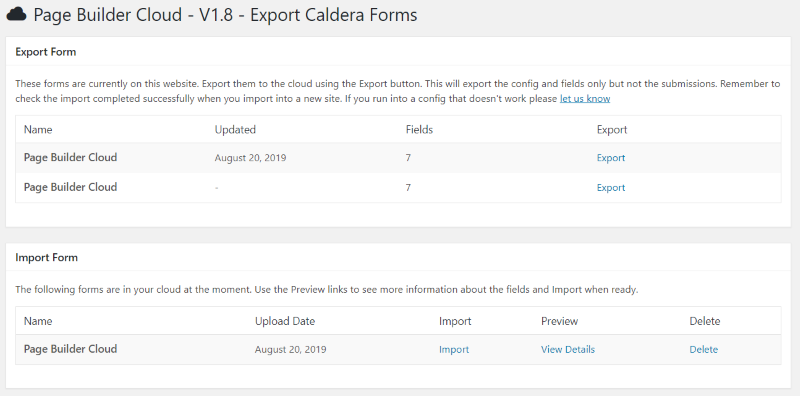Select the Updated column header
The image size is (800, 396).
235,130
